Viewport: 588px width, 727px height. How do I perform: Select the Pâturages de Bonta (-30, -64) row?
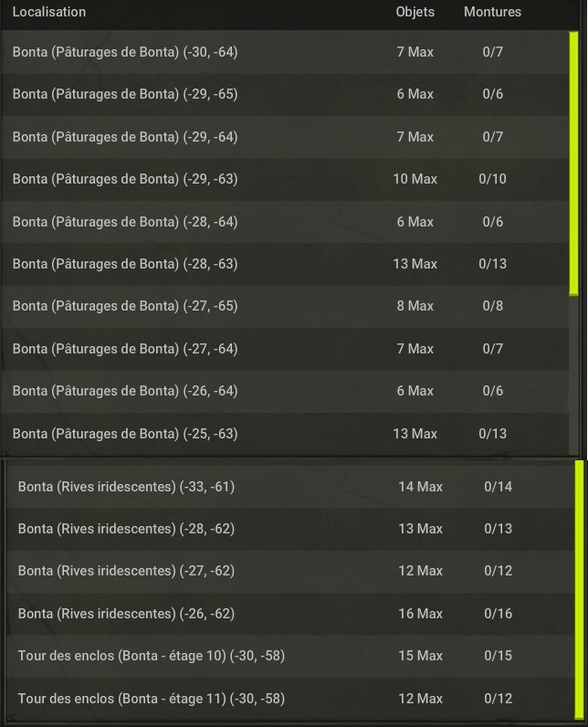click(285, 52)
